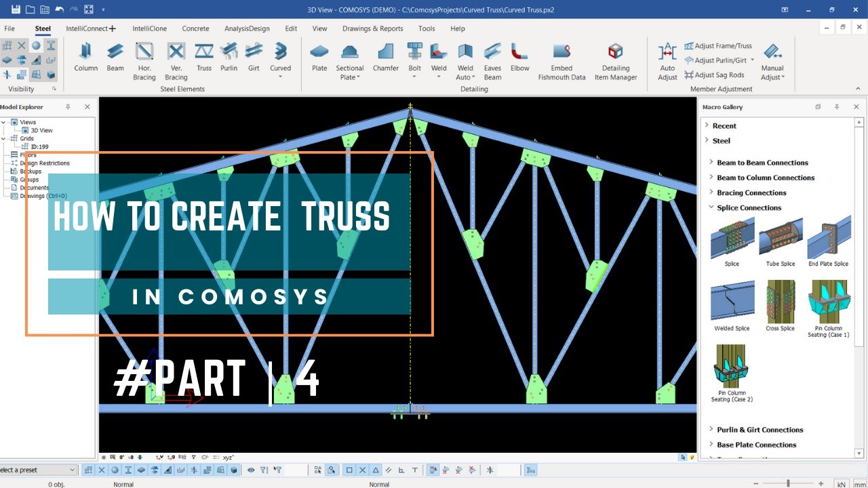
Task: Click the Redo arrow in title bar
Action: pos(73,9)
